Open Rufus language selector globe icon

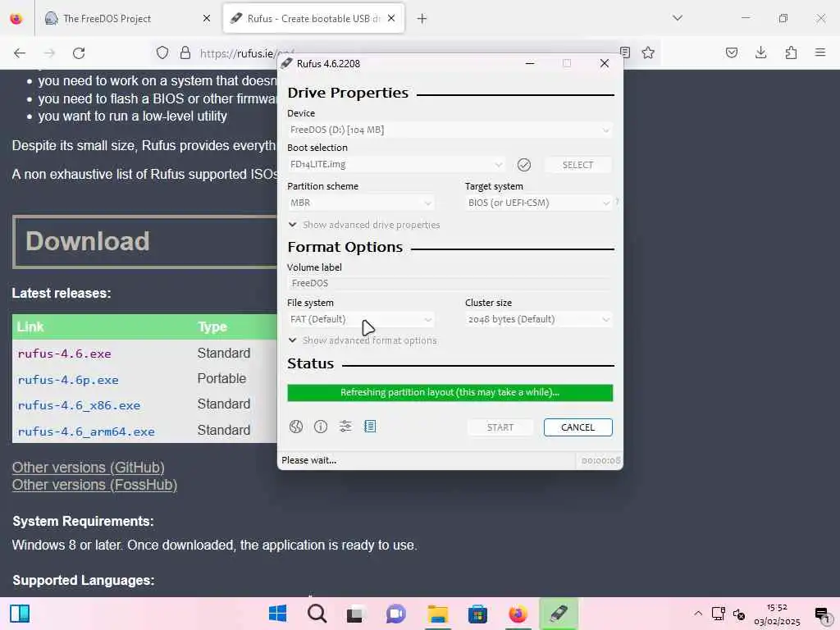click(x=295, y=427)
